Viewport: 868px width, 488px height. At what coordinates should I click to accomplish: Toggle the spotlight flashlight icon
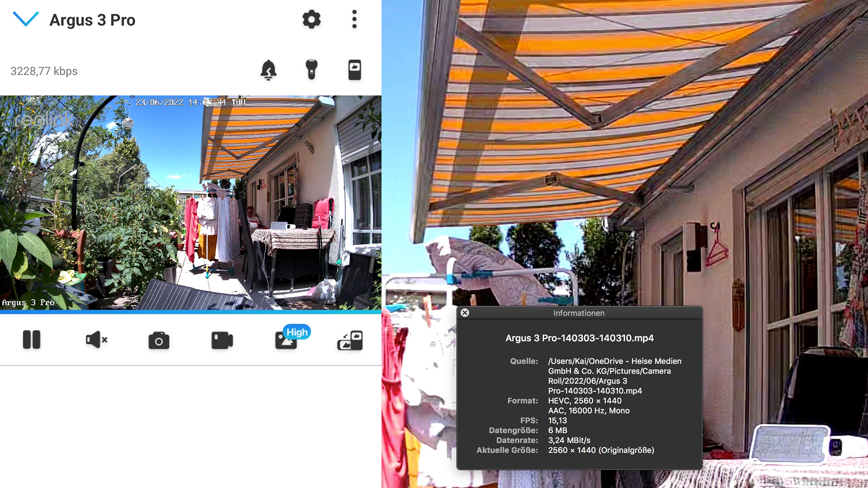click(x=311, y=70)
